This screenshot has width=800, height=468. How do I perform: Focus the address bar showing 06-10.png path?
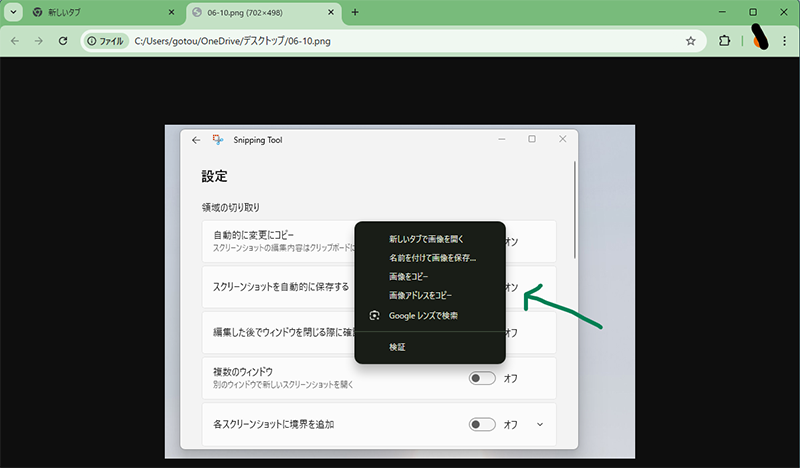[x=393, y=41]
